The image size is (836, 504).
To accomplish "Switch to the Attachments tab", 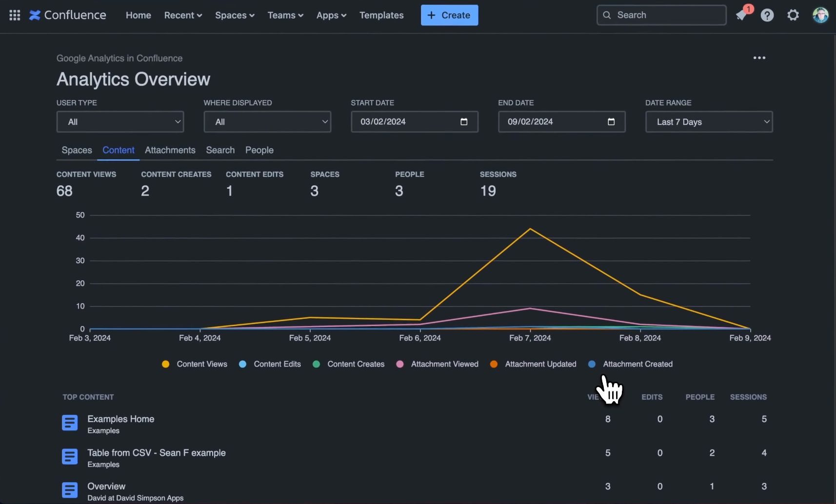I will 170,150.
